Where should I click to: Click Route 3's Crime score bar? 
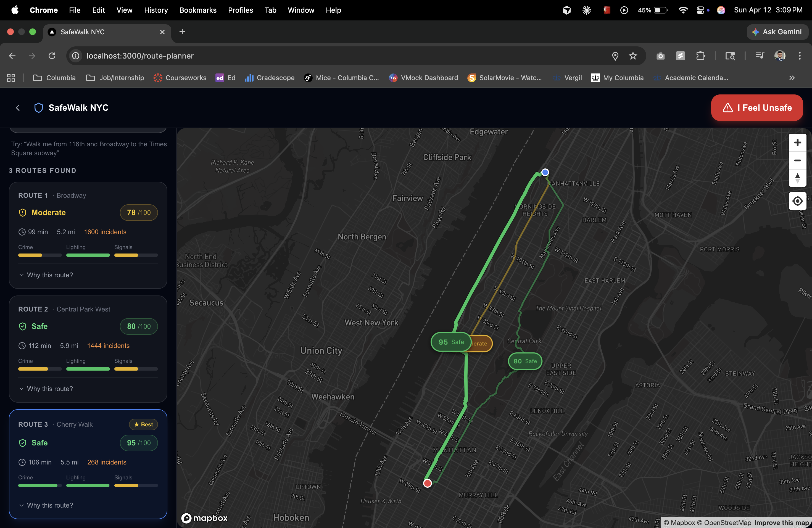coord(39,485)
